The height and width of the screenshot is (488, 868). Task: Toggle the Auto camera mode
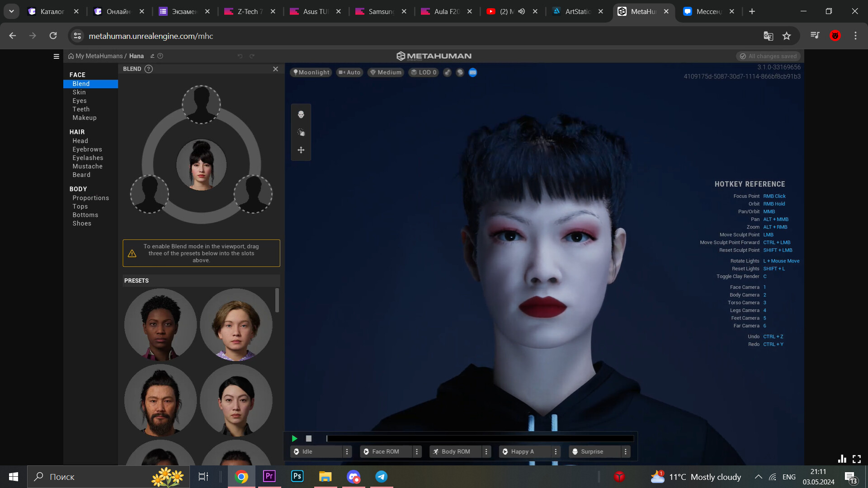(x=349, y=72)
